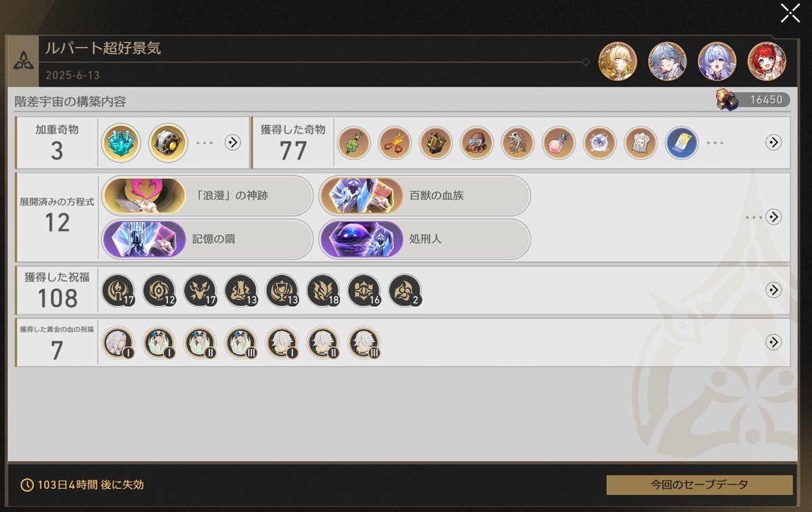Image resolution: width=812 pixels, height=512 pixels.
Task: Expand the golden blood blessings arrow
Action: tap(773, 342)
